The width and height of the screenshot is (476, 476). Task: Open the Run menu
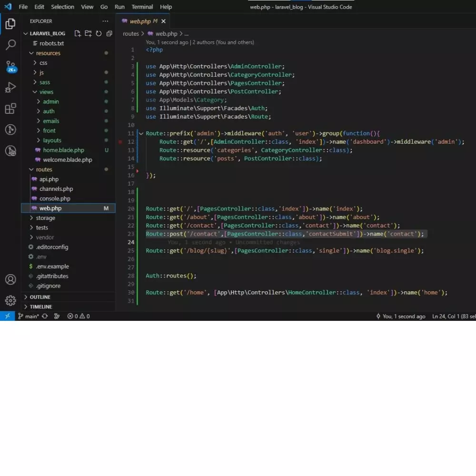(119, 7)
